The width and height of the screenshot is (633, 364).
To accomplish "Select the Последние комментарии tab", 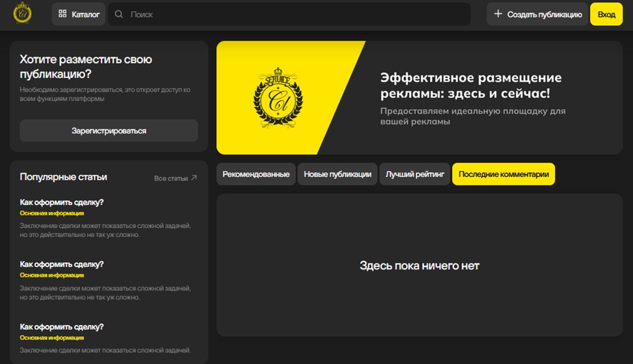I will point(503,174).
